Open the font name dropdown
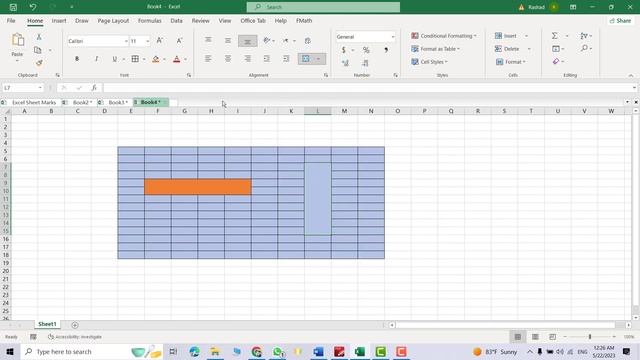The height and width of the screenshot is (360, 640). point(126,41)
